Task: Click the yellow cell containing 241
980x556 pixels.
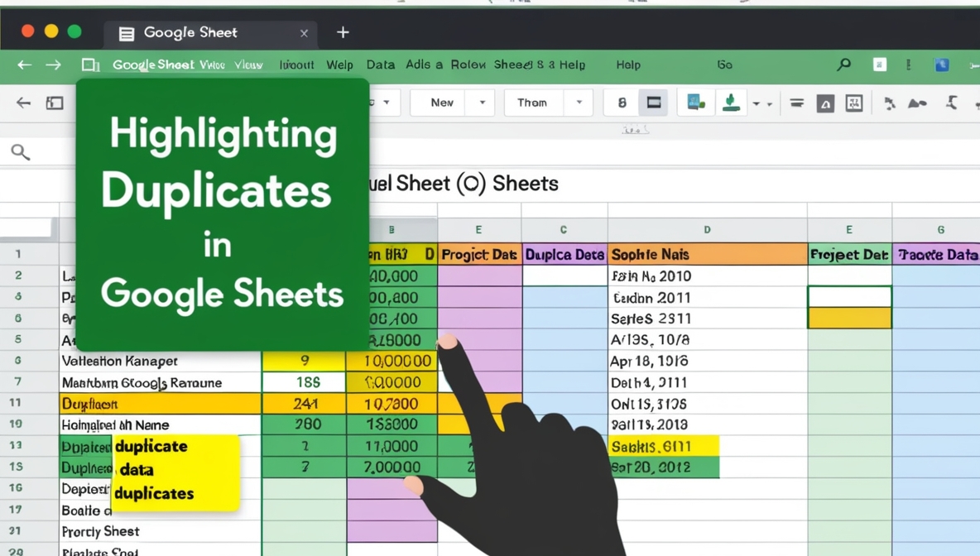Action: pyautogui.click(x=305, y=405)
